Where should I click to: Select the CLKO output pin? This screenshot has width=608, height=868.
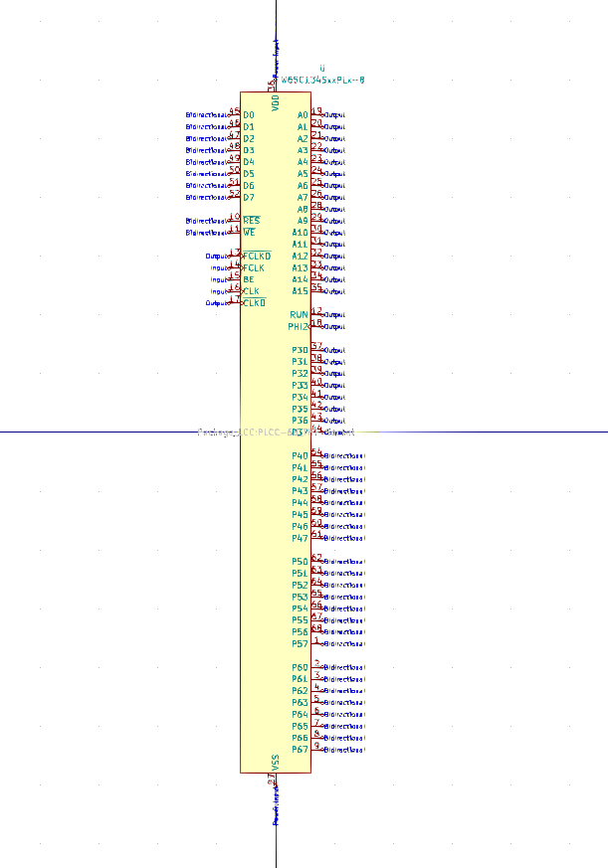pos(254,302)
